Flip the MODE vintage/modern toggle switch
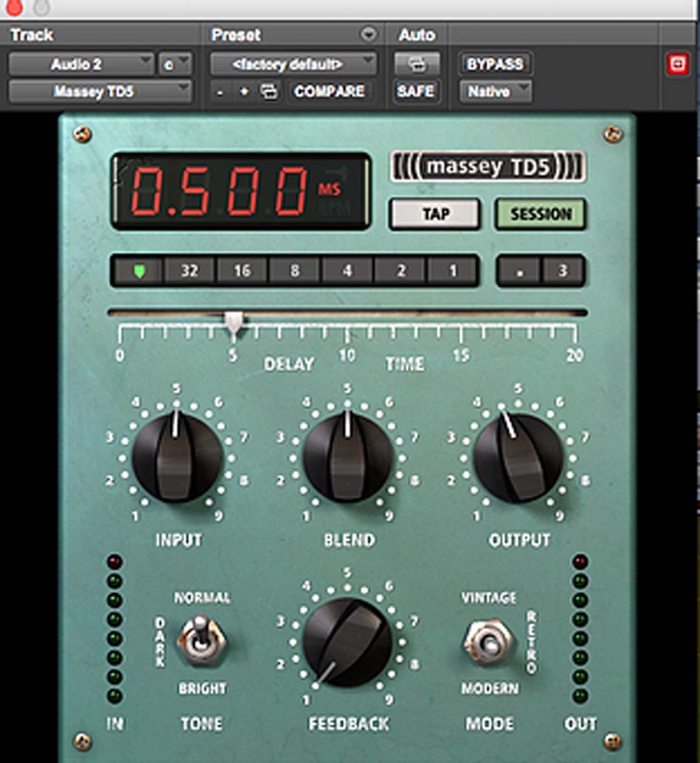Viewport: 700px width, 763px height. coord(488,641)
